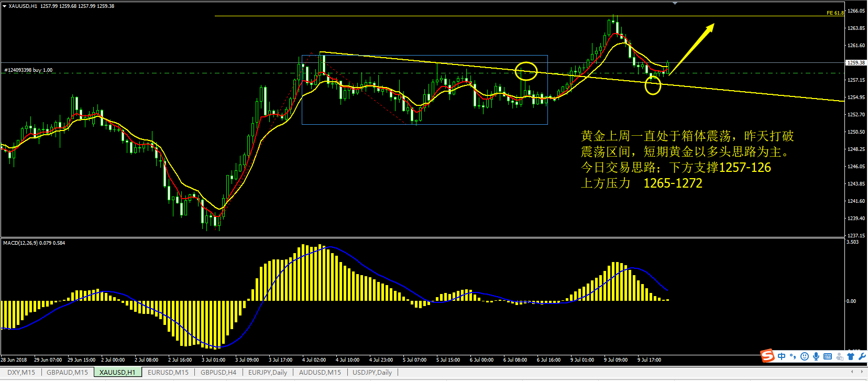Open the emoji smiley panel in the IME bar
868x381 pixels.
(x=805, y=356)
